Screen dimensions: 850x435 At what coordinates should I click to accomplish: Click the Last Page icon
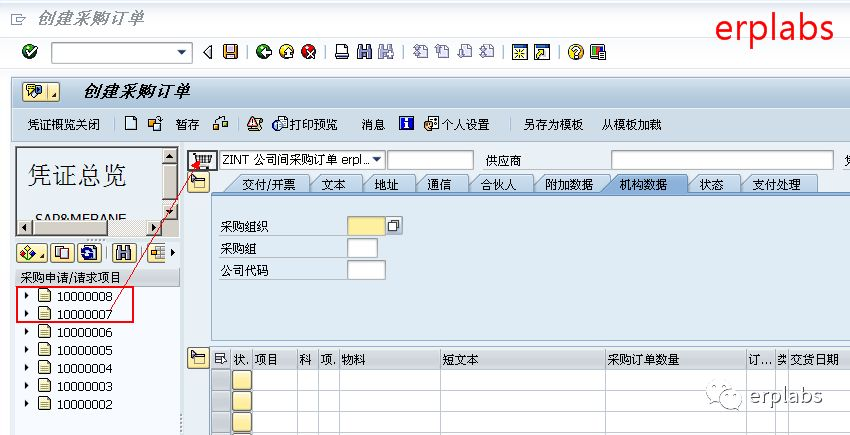click(x=487, y=52)
